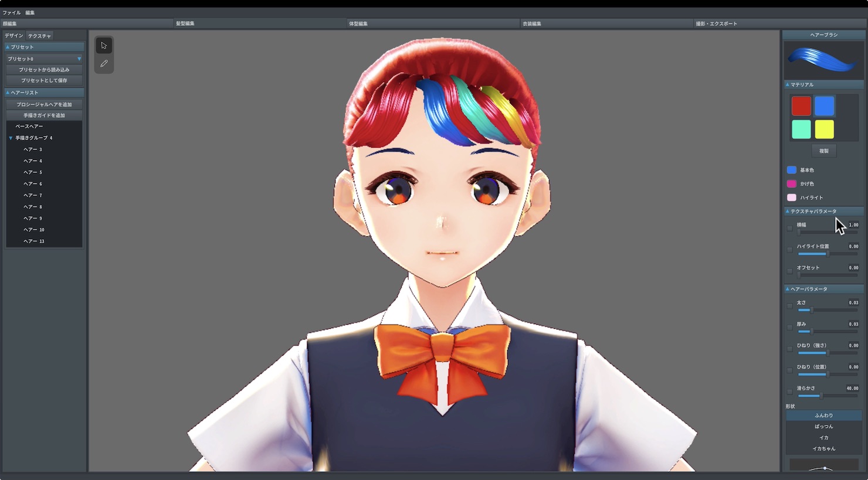Select ヘアー 3 in the hair list

click(45, 149)
